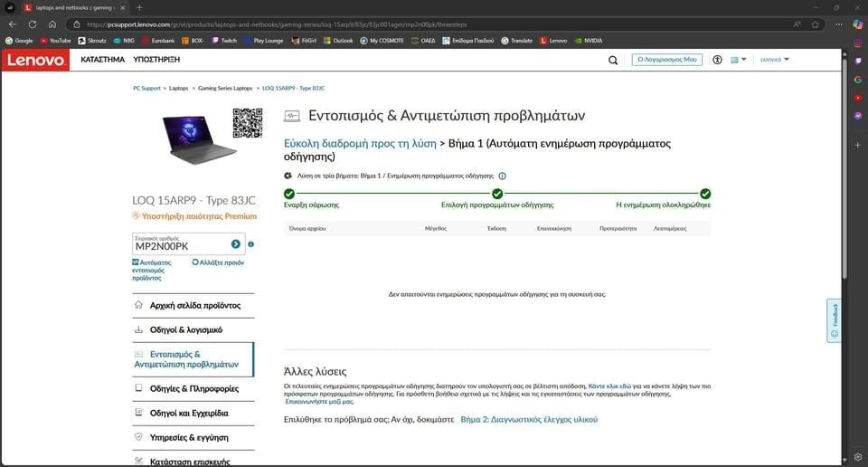Image resolution: width=868 pixels, height=467 pixels.
Task: Open the Translate bookmark
Action: point(517,41)
